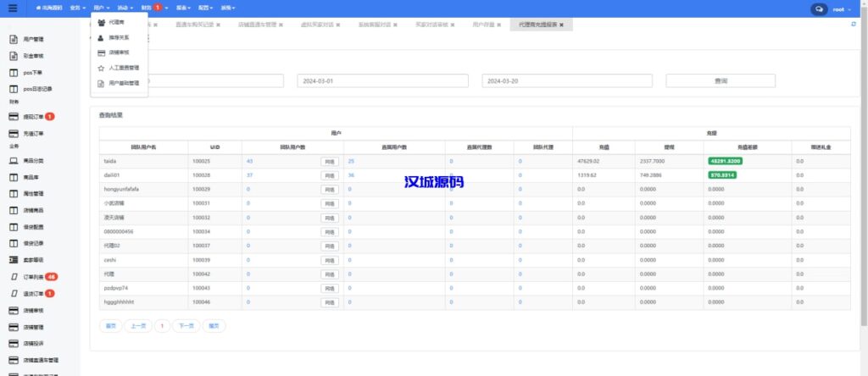Click the 店铺商品 sidebar icon
868x376 pixels.
pyautogui.click(x=14, y=211)
